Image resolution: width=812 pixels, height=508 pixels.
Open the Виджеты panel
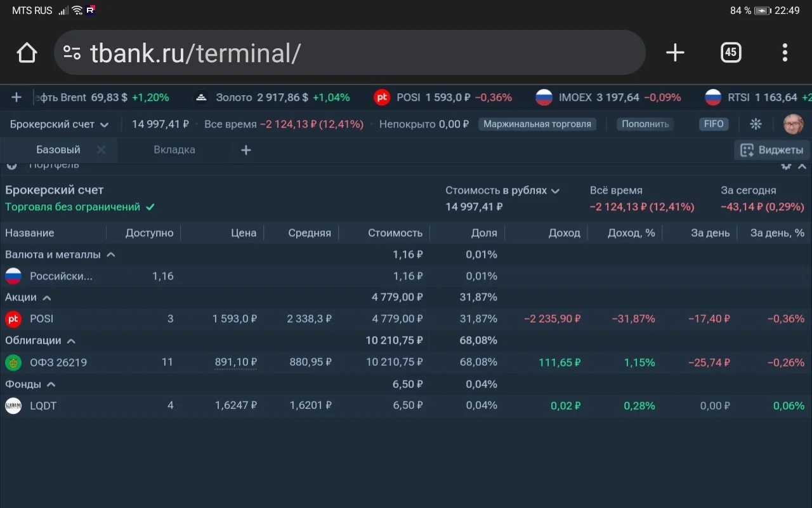coord(771,150)
